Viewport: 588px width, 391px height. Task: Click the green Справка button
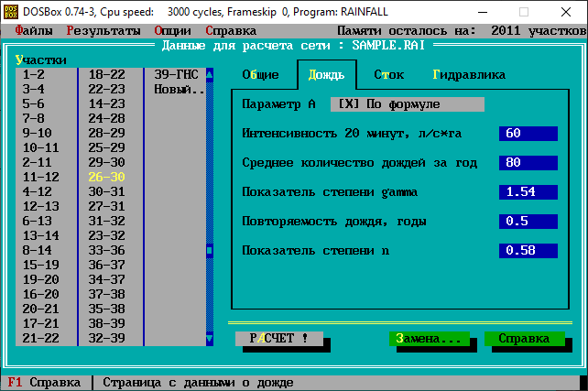click(524, 339)
